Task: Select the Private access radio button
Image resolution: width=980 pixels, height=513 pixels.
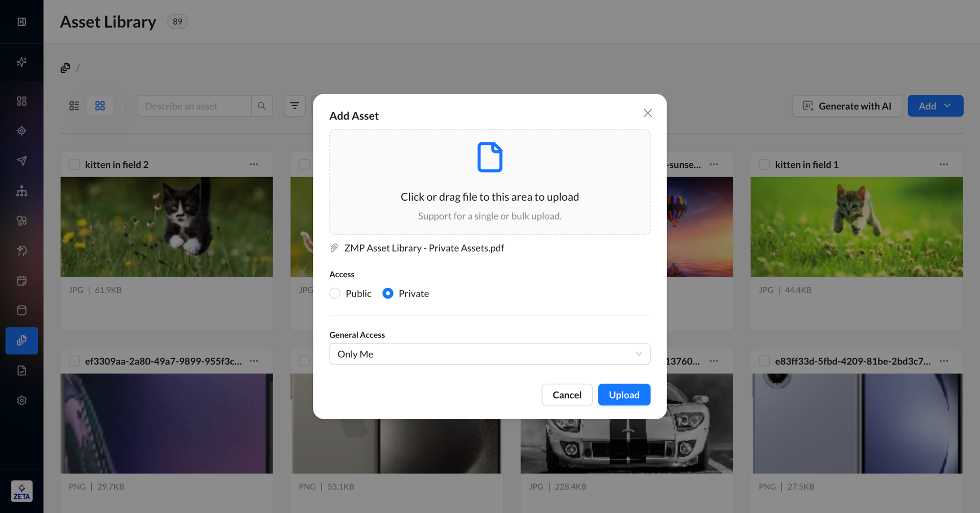Action: [x=388, y=294]
